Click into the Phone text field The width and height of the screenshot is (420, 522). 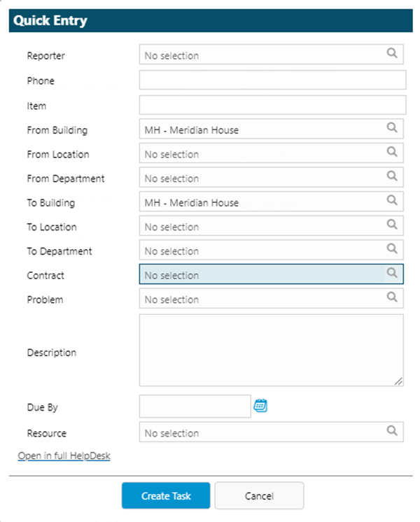click(272, 80)
